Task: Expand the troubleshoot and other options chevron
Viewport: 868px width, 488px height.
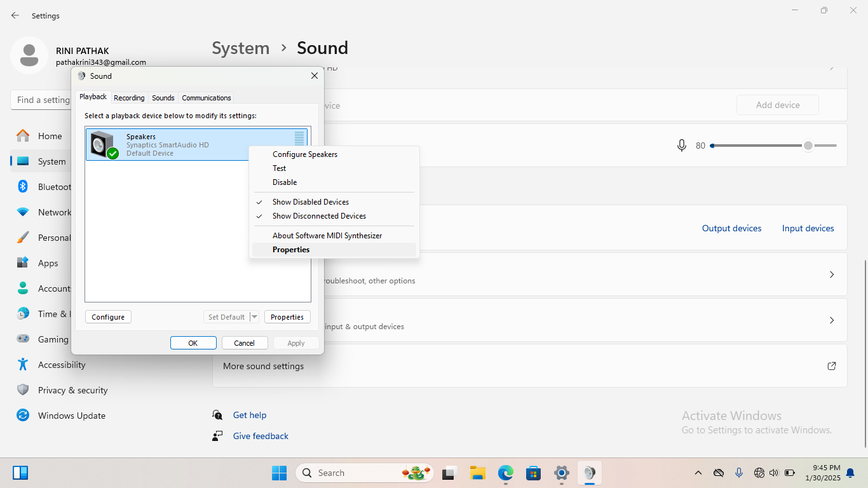Action: [831, 274]
